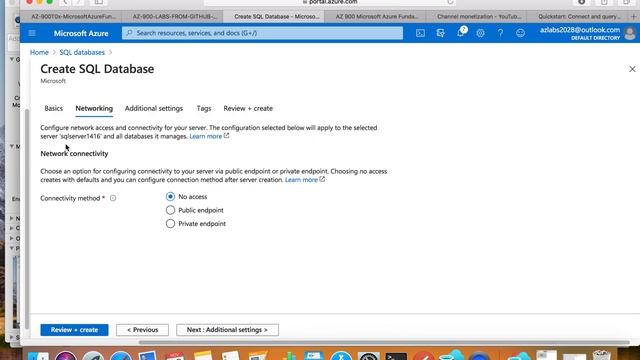Click the browser back arrow
640x360 pixels.
[65, 2]
